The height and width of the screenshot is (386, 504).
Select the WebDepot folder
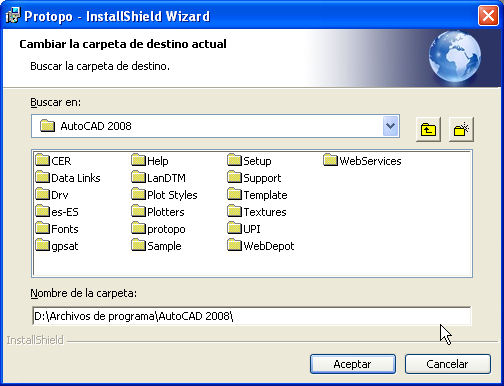point(261,246)
